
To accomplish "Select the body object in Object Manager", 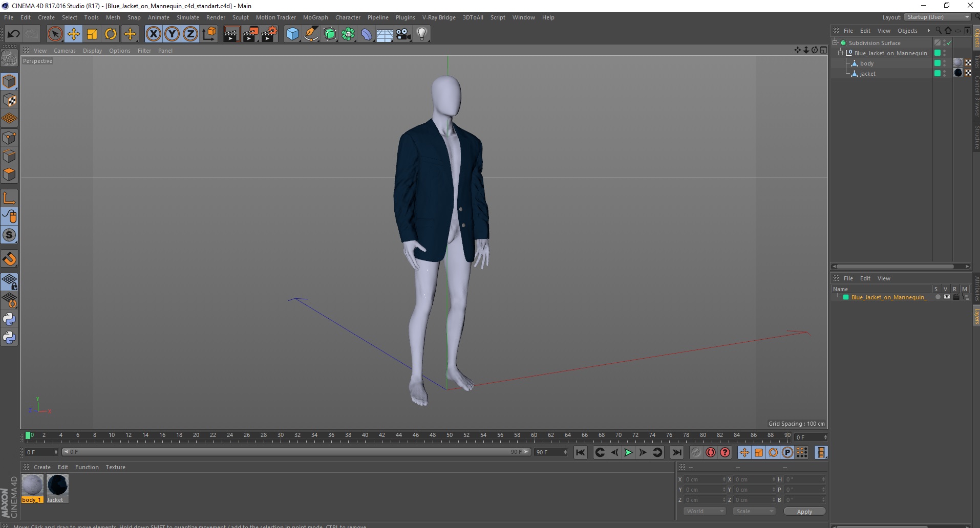I will coord(866,63).
